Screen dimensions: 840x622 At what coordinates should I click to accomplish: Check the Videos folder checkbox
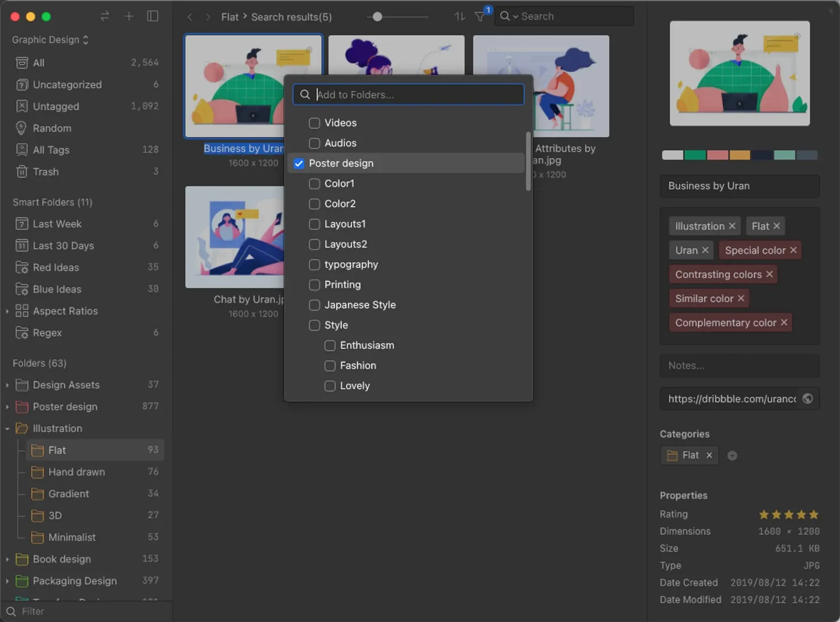(314, 123)
